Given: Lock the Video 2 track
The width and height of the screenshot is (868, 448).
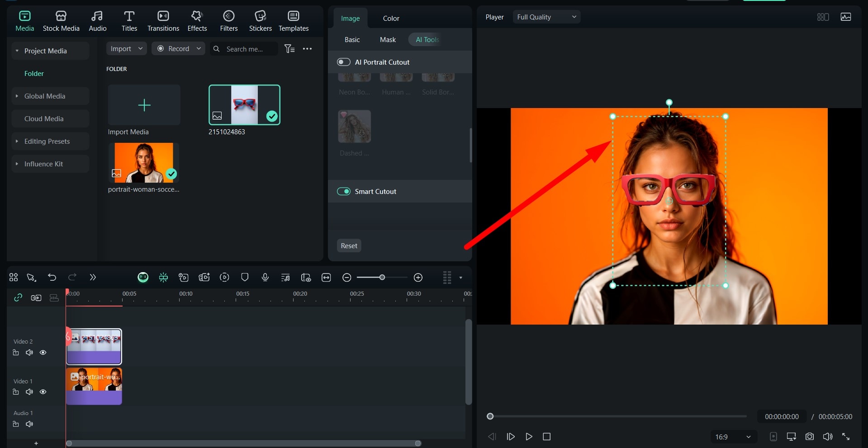Looking at the screenshot, I should point(16,353).
